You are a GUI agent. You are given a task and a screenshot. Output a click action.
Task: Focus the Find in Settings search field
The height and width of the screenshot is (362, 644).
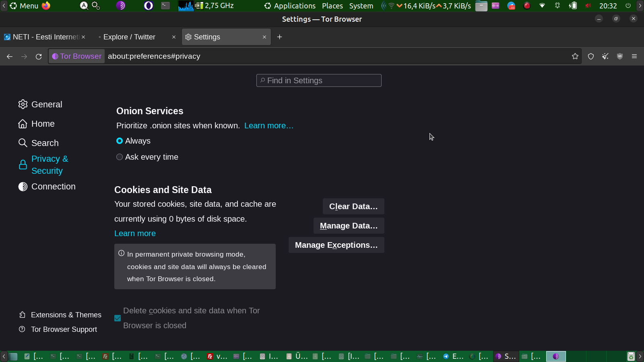tap(319, 80)
